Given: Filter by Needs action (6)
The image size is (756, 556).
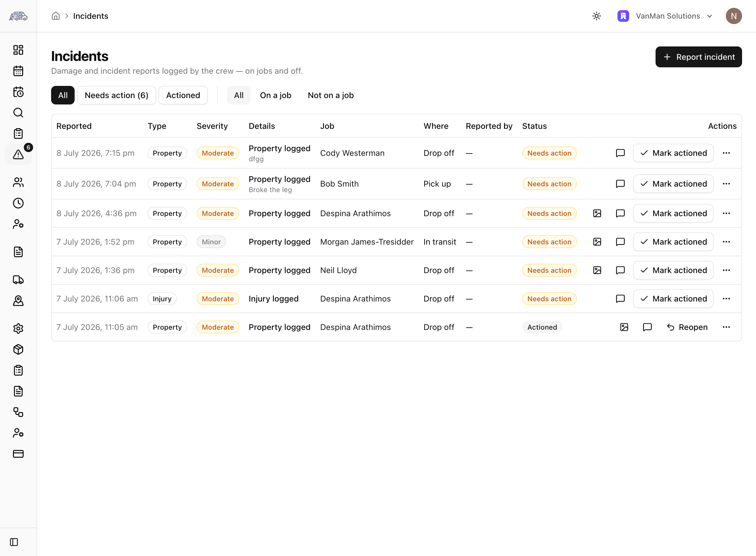Looking at the screenshot, I should 116,95.
